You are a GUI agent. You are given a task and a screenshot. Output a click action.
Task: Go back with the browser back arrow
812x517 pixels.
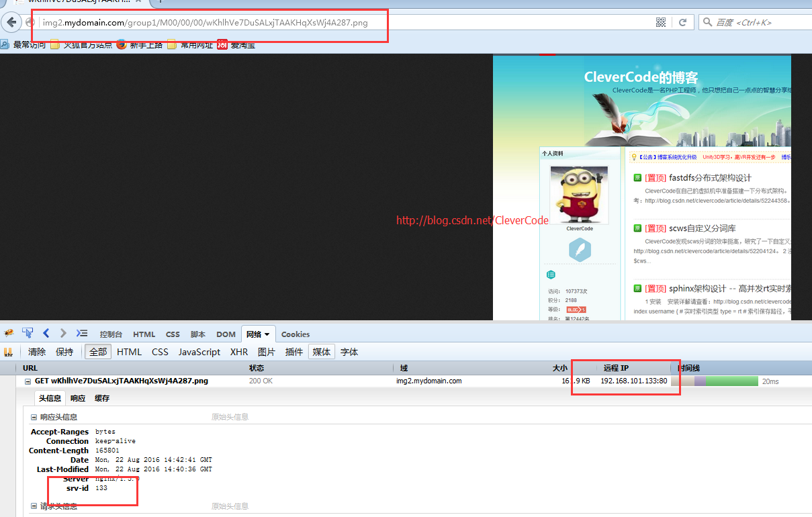click(11, 22)
